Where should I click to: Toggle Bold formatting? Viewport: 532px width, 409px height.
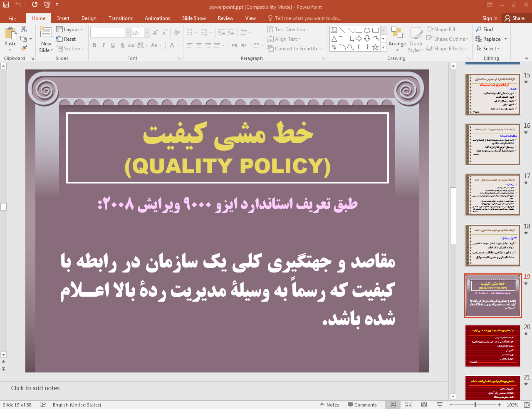pyautogui.click(x=94, y=45)
